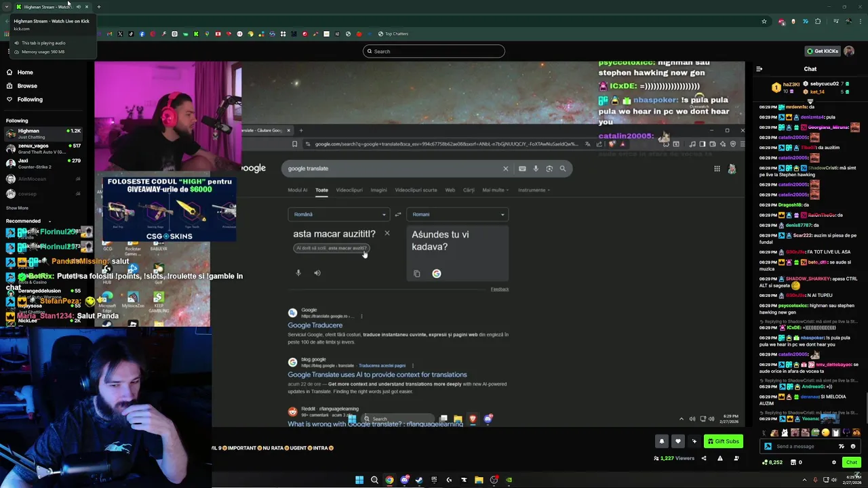Pick the yellow emoji emote above chat input
The image size is (868, 488).
pos(825,432)
